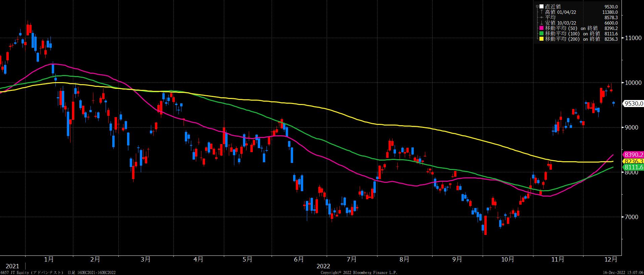This screenshot has height=275, width=644.
Task: Click the yellow 8236.3 axis tag
Action: tap(633, 162)
